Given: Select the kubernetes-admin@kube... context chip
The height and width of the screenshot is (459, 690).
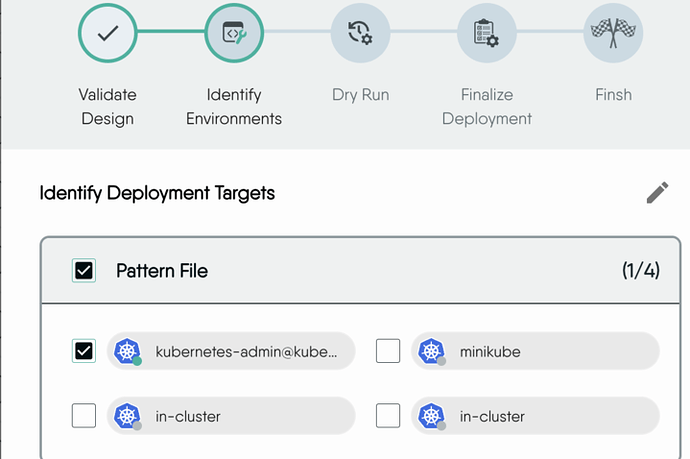Looking at the screenshot, I should click(x=231, y=351).
